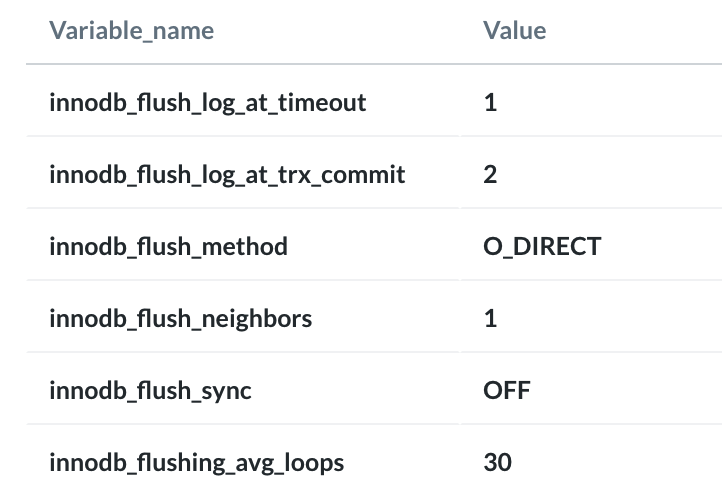Click the word method in third row
The image size is (722, 494).
point(245,247)
